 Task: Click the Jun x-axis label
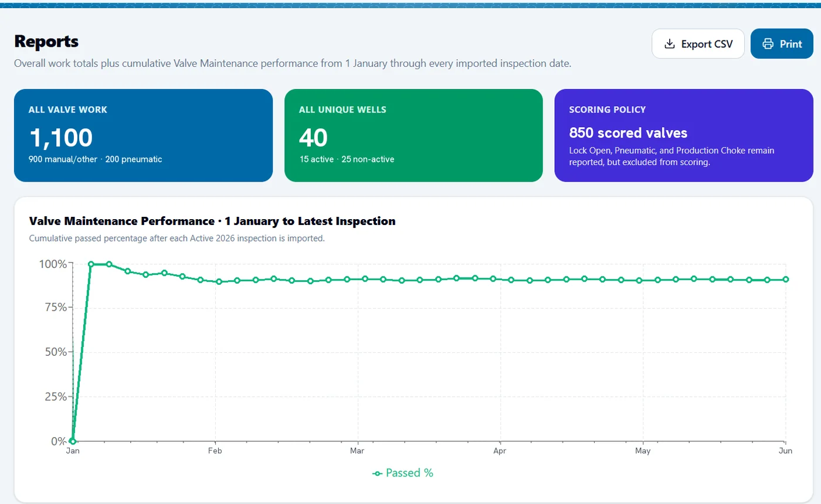[785, 451]
